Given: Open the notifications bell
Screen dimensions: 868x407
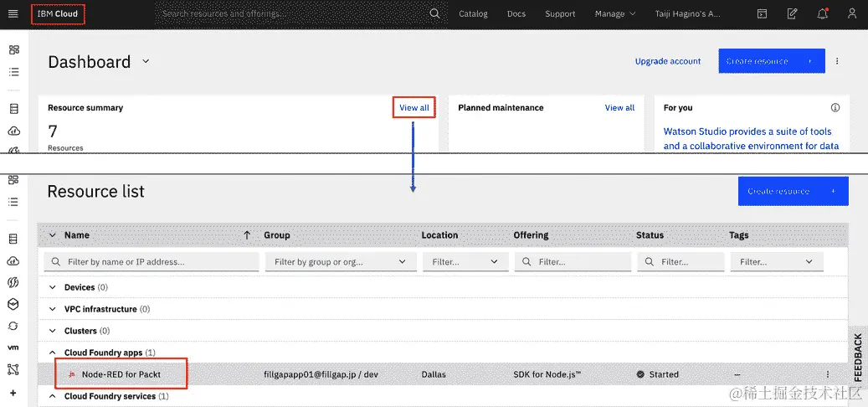Looking at the screenshot, I should 823,14.
